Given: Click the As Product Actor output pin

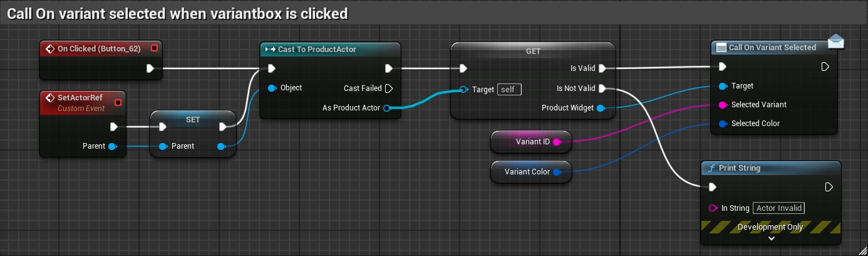Looking at the screenshot, I should [386, 108].
